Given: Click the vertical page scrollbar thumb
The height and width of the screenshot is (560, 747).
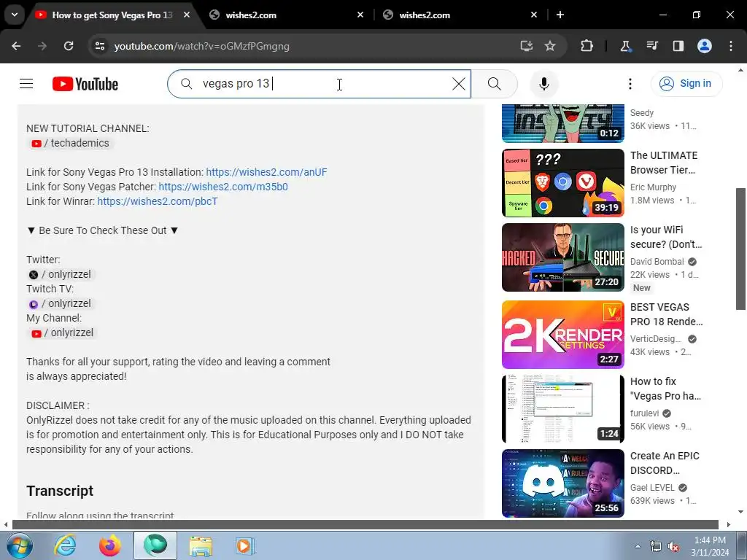Looking at the screenshot, I should pyautogui.click(x=740, y=249).
